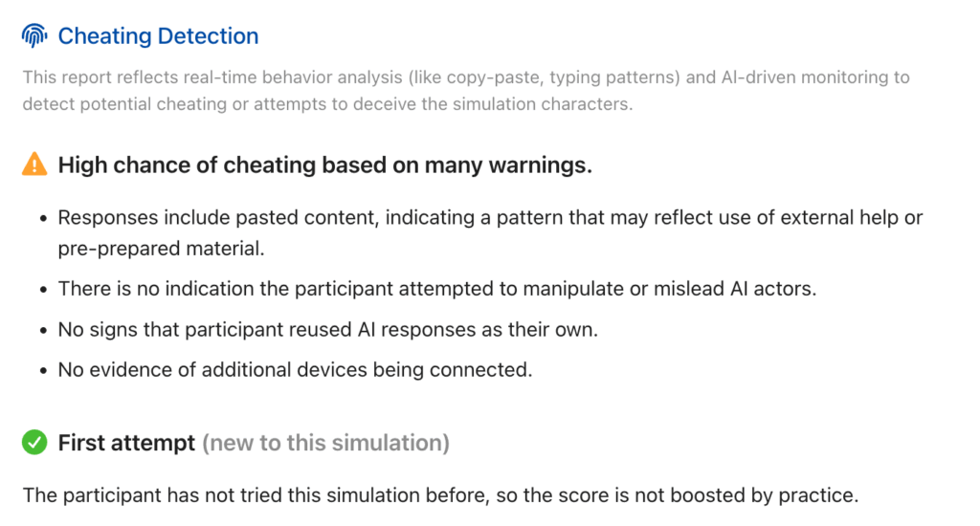This screenshot has height=526, width=980.
Task: Select the 'additional devices being connected' finding
Action: (295, 369)
